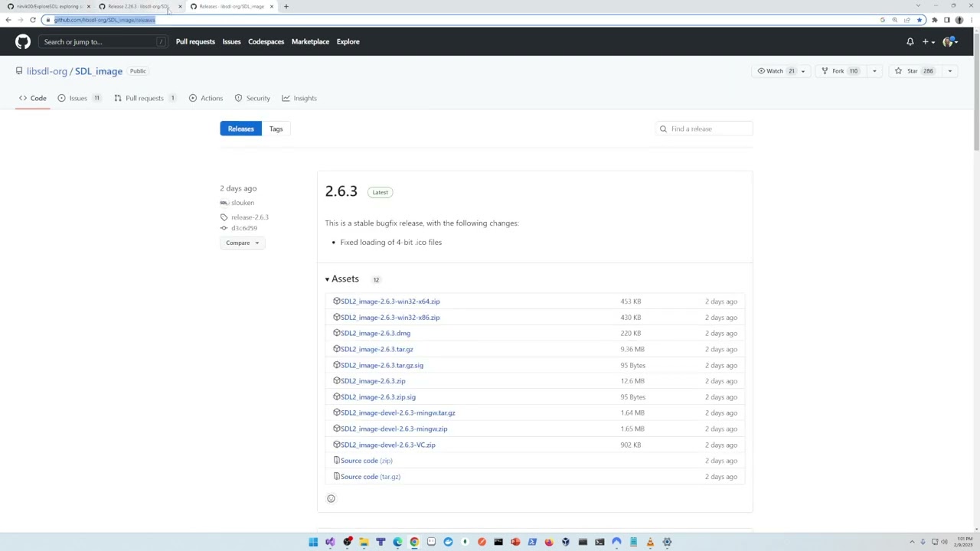Download Source code (tar.gz)

point(370,477)
